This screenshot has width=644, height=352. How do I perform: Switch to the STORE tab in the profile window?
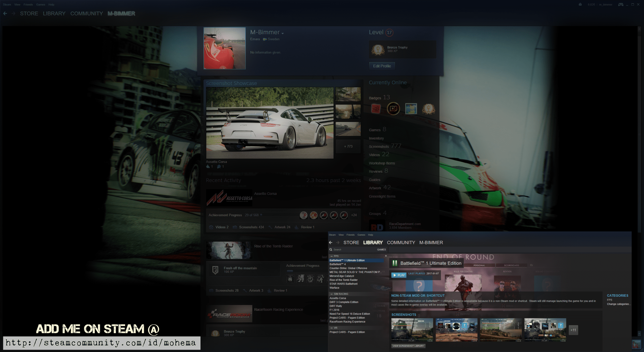(x=29, y=14)
